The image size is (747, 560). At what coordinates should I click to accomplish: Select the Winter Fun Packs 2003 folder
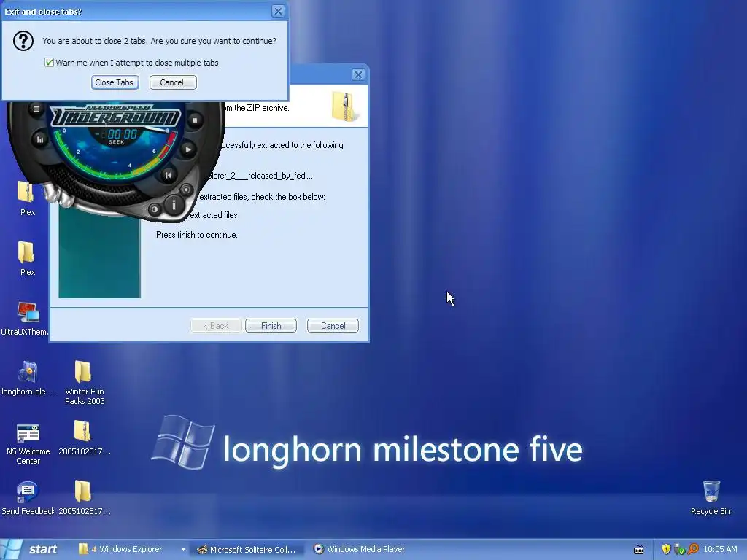[x=85, y=383]
